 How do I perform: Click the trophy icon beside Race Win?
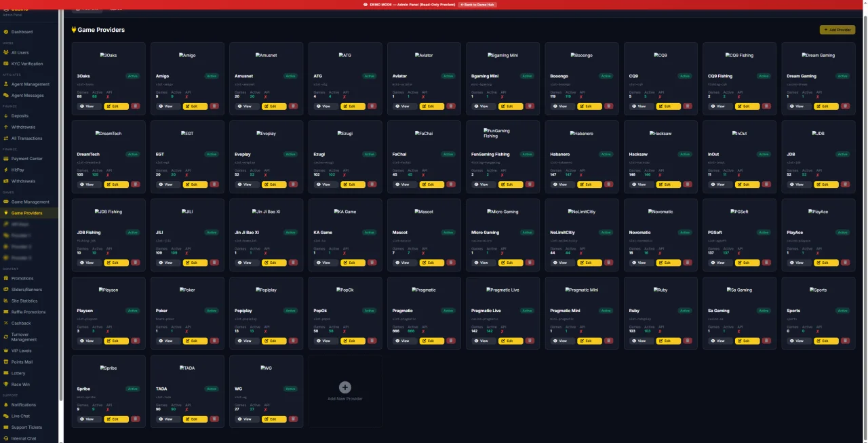[x=6, y=385]
